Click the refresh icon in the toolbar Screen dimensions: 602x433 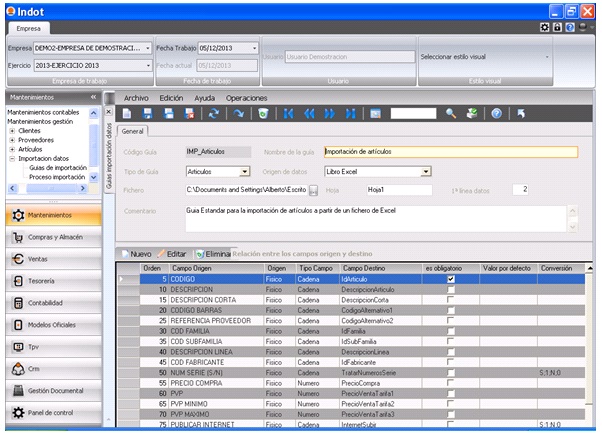(x=213, y=114)
